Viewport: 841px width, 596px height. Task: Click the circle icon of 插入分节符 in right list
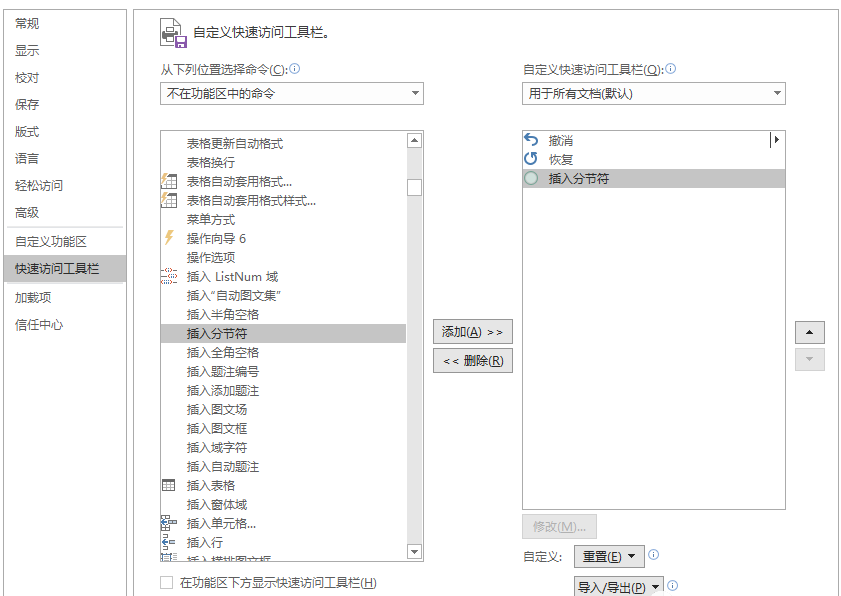pyautogui.click(x=531, y=178)
